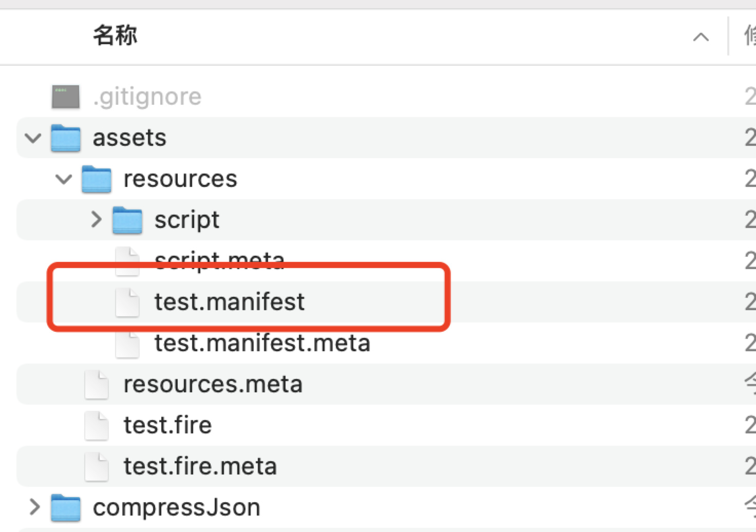Viewport: 756px width, 532px height.
Task: Expand the script folder
Action: 96,220
